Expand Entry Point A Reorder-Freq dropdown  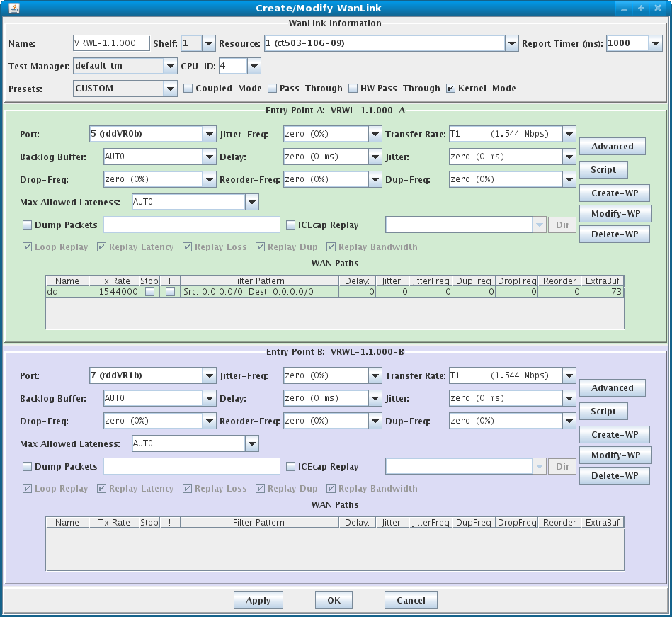[x=375, y=180]
